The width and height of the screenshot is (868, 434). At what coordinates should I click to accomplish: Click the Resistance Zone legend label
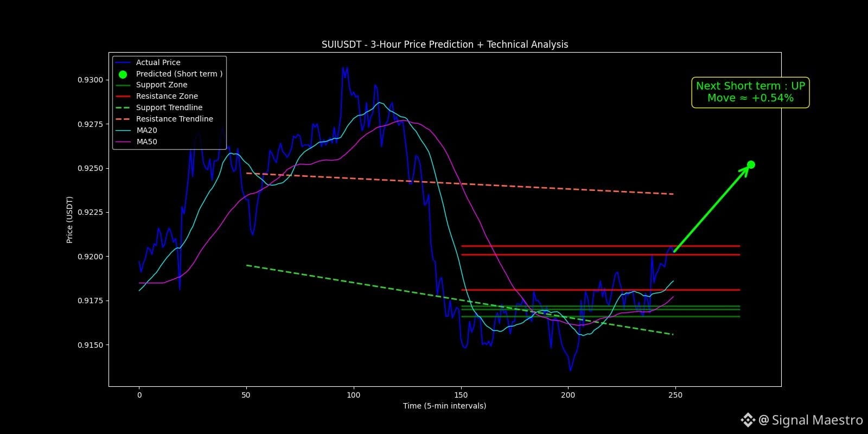(x=167, y=96)
